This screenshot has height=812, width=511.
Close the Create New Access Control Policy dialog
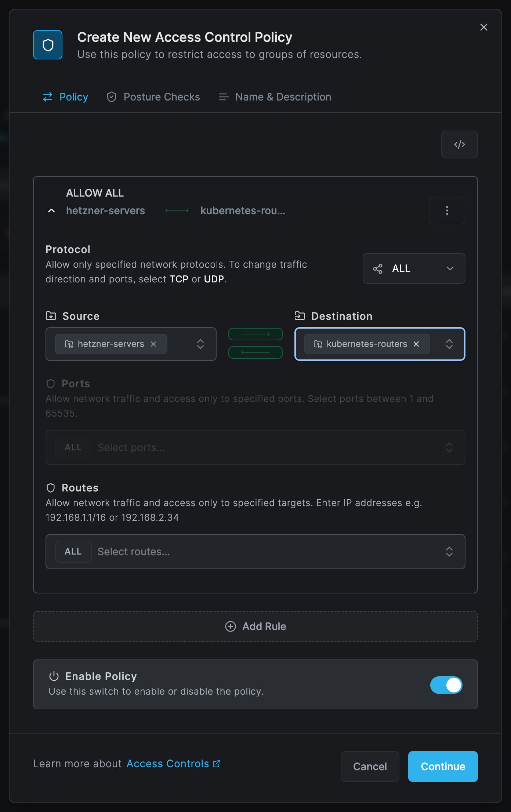[x=484, y=27]
